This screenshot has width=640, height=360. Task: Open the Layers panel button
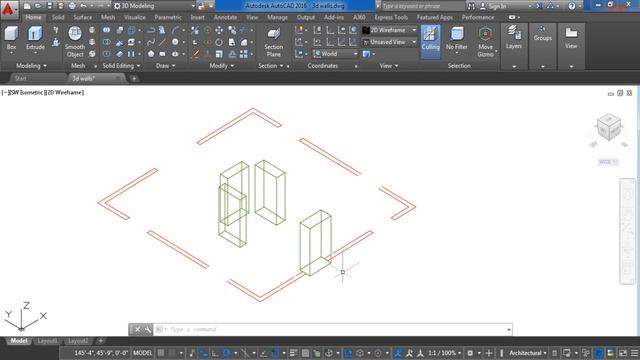click(x=513, y=37)
